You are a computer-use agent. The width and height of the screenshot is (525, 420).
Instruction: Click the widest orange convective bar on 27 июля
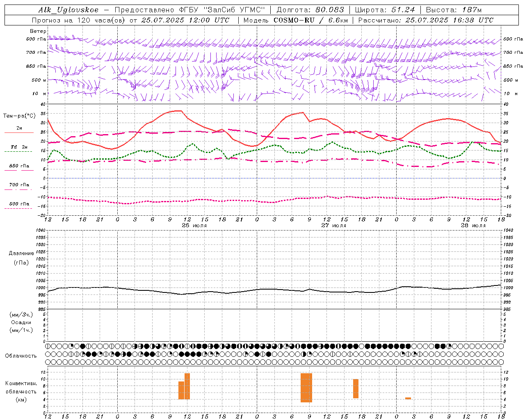[306, 388]
